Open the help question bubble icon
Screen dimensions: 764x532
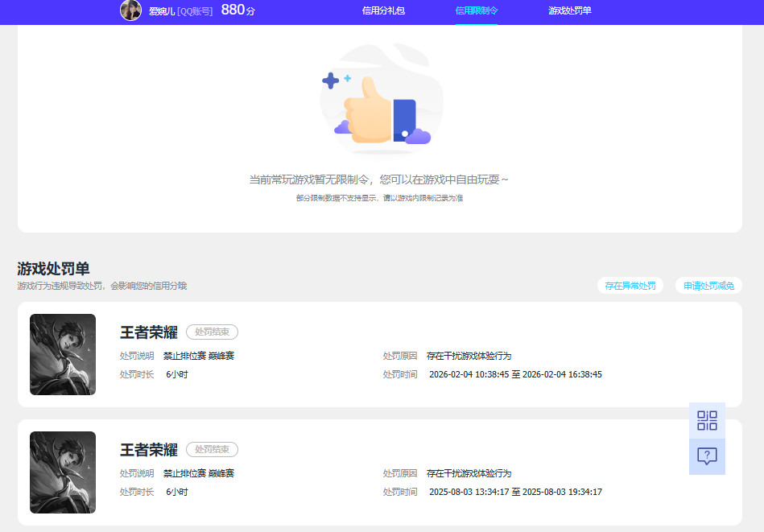pos(707,456)
